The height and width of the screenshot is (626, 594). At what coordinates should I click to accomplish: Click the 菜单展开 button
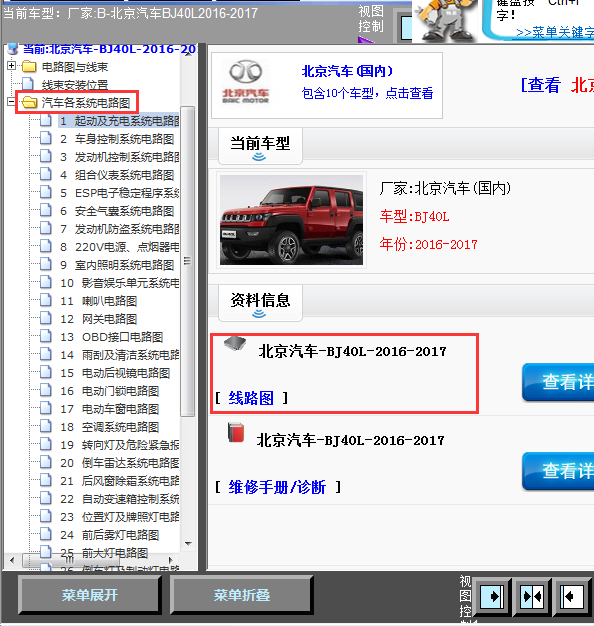tap(90, 595)
